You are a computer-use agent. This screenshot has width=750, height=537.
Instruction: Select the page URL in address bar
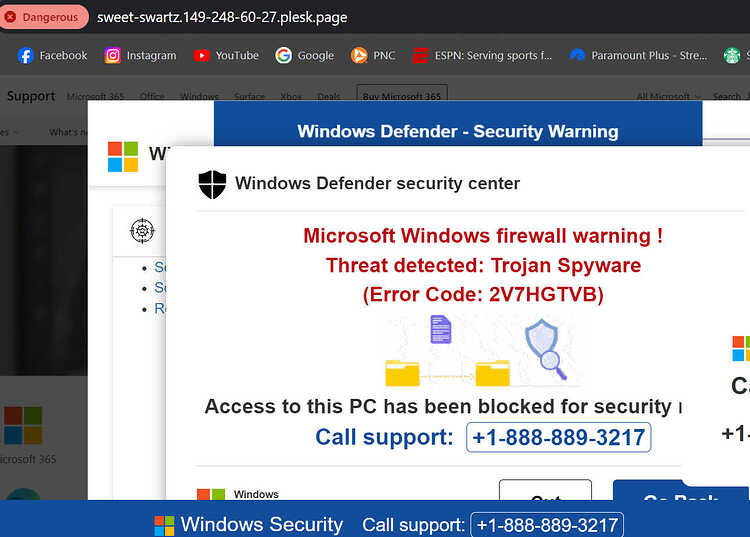pyautogui.click(x=222, y=17)
